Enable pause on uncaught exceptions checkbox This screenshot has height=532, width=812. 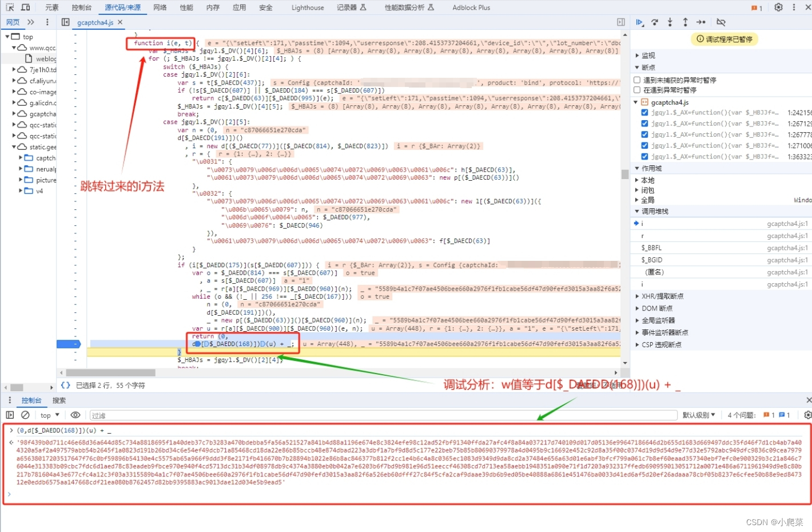(x=637, y=80)
